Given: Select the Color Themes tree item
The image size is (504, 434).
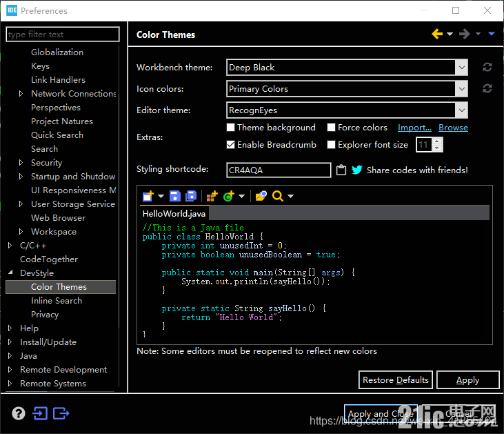Looking at the screenshot, I should pos(61,287).
